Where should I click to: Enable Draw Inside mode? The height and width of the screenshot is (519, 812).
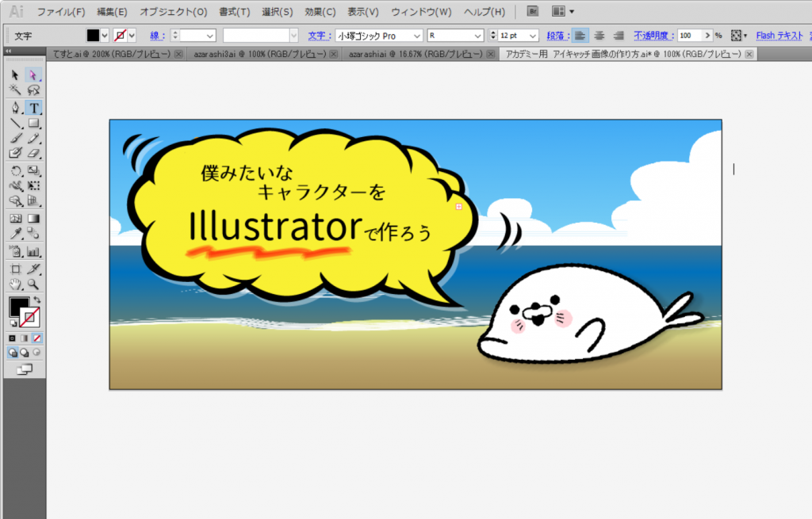tap(36, 353)
